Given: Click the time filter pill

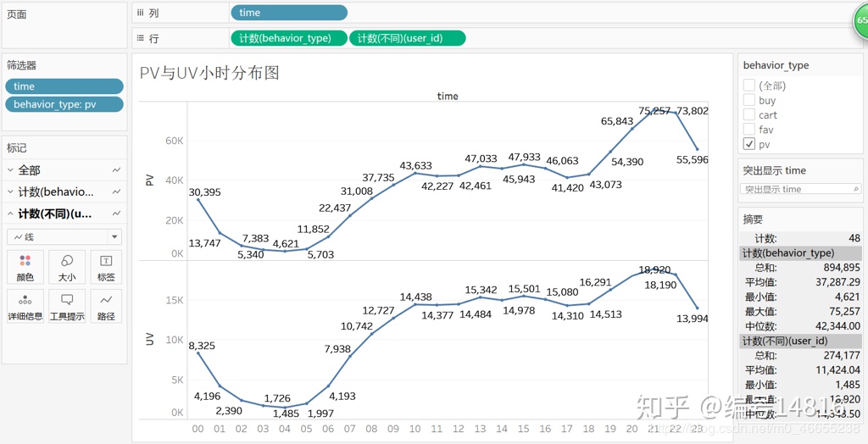Looking at the screenshot, I should tap(64, 86).
